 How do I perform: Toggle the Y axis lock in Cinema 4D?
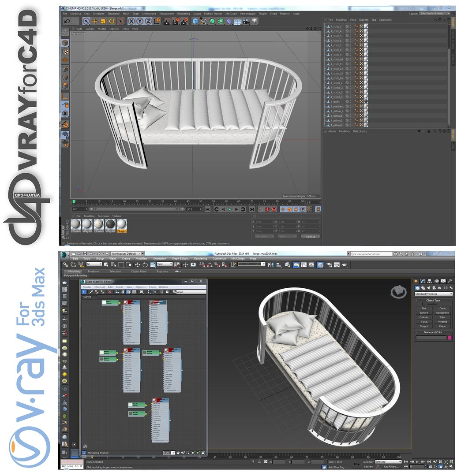[x=140, y=21]
